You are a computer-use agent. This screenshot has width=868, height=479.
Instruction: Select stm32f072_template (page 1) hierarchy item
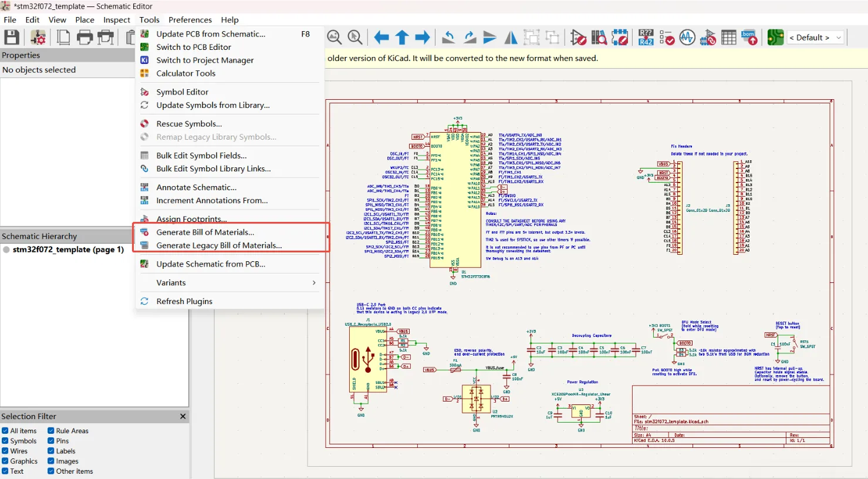(x=68, y=249)
